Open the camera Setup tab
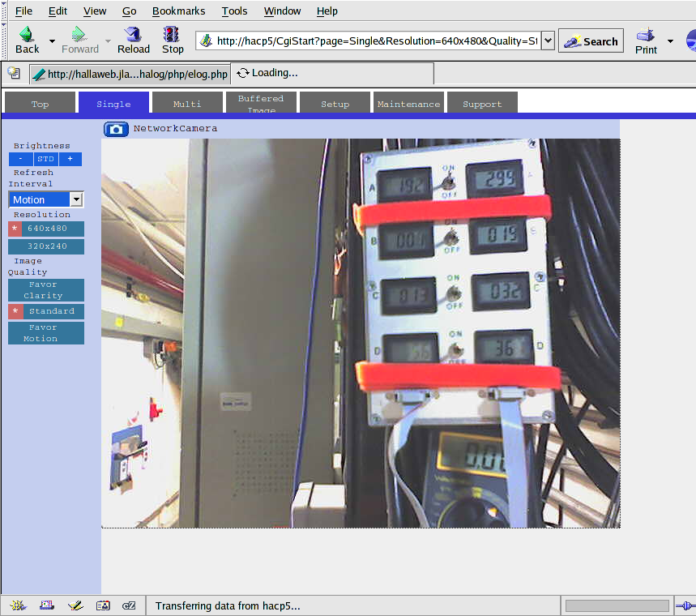Image resolution: width=696 pixels, height=616 pixels. 335,103
